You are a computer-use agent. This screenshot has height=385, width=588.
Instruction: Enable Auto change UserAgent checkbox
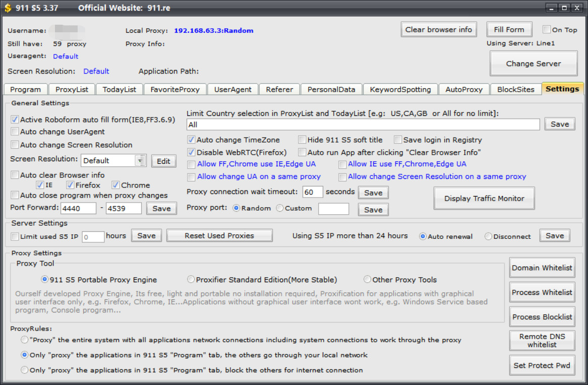point(15,132)
